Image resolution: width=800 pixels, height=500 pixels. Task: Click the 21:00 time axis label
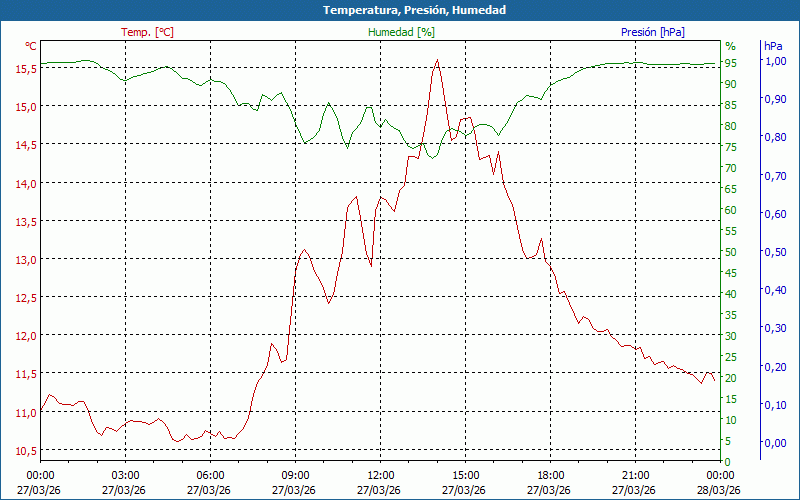635,475
